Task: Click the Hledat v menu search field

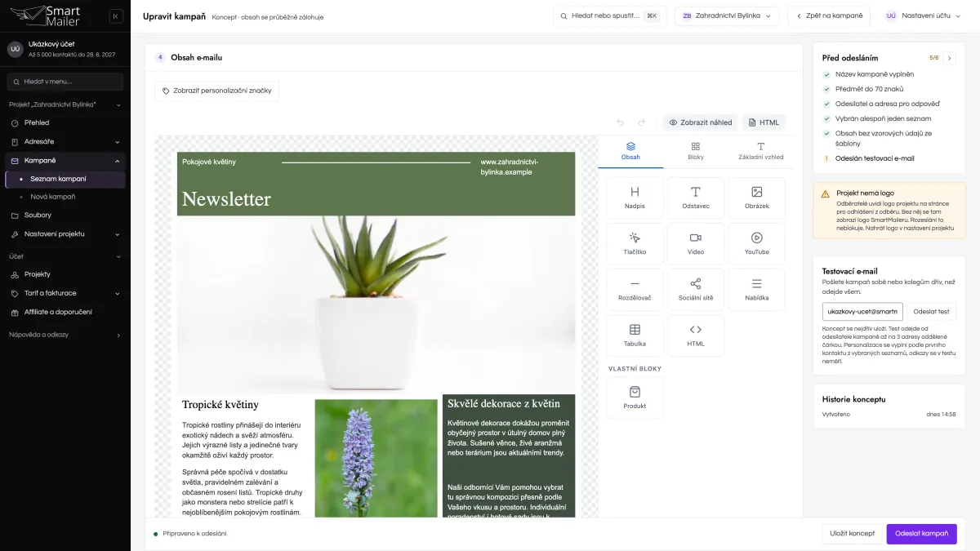Action: tap(65, 82)
